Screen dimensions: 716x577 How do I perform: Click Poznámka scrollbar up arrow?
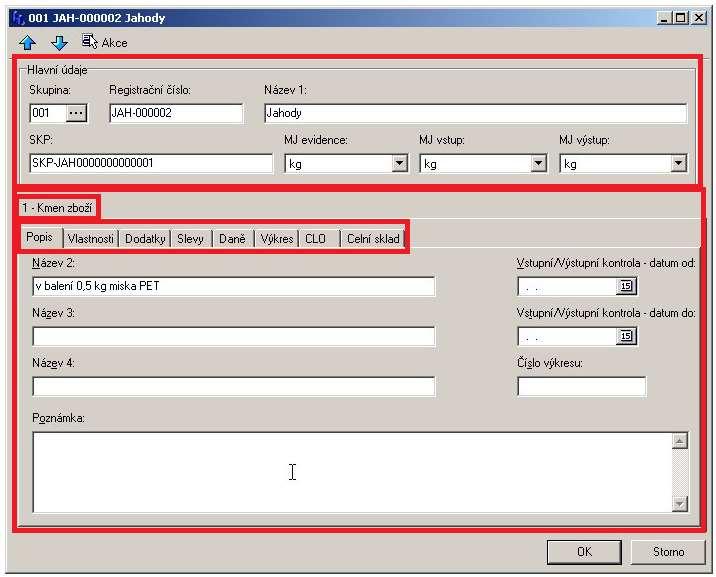coord(680,441)
